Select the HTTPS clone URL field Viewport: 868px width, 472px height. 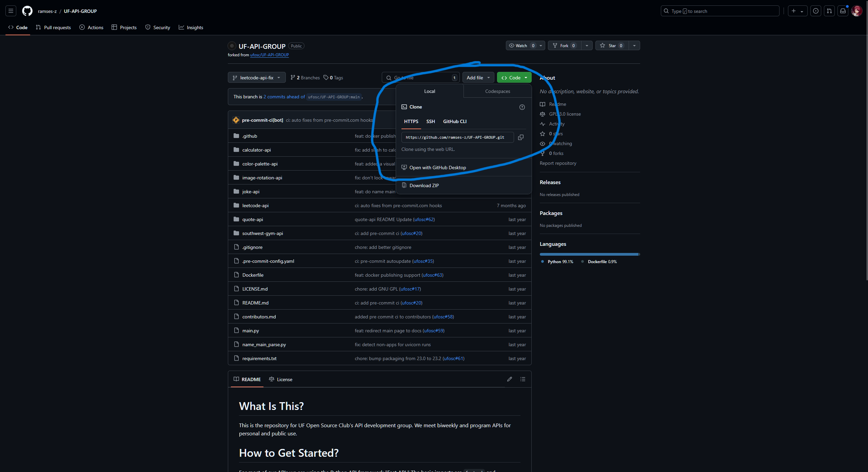click(457, 137)
